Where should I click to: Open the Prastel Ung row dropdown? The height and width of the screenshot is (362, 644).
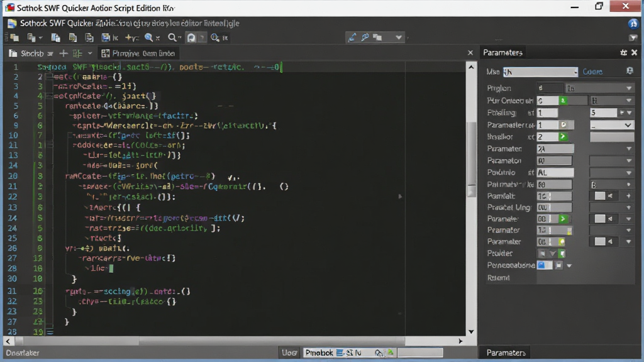point(611,207)
